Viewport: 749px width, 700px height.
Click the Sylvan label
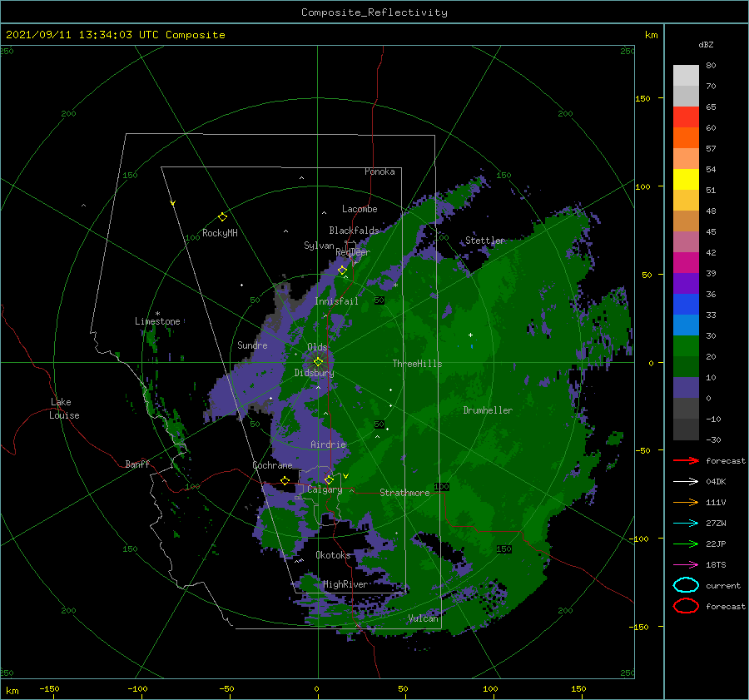click(319, 246)
